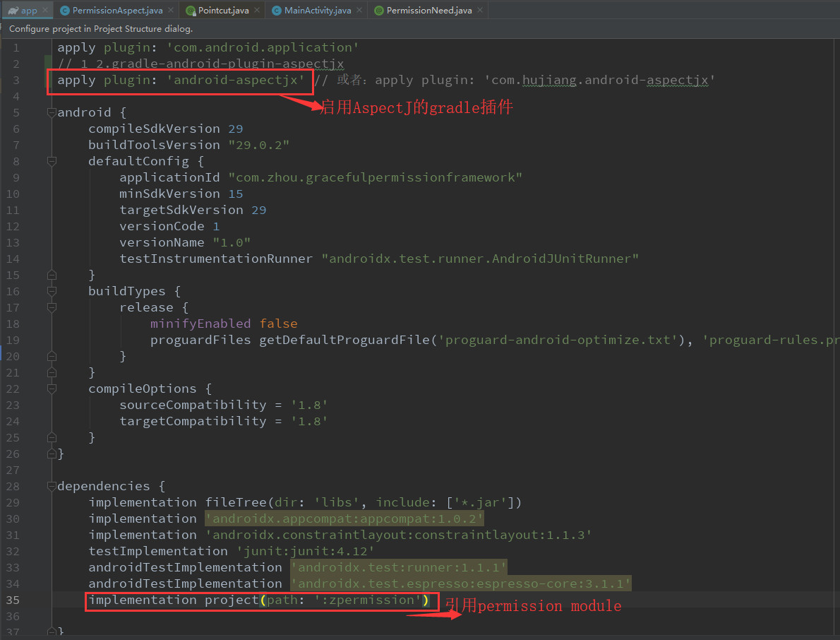Click the constraintlayout:1.1.3 dependency string
The width and height of the screenshot is (840, 640).
coord(399,535)
